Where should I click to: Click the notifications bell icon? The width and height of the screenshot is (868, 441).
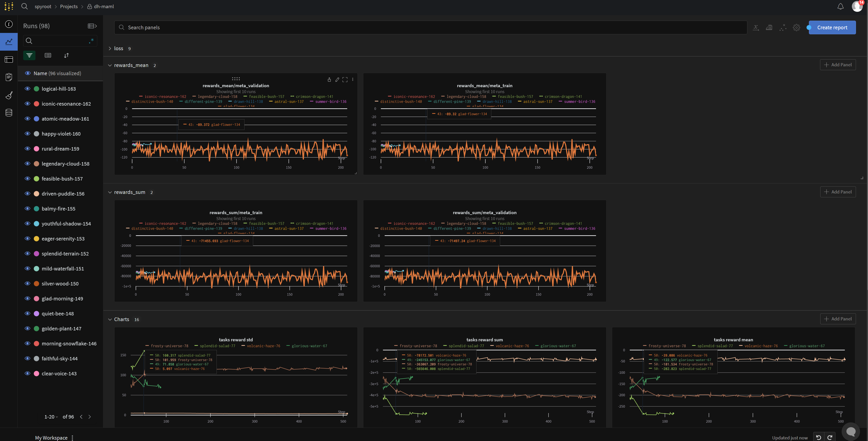tap(840, 6)
